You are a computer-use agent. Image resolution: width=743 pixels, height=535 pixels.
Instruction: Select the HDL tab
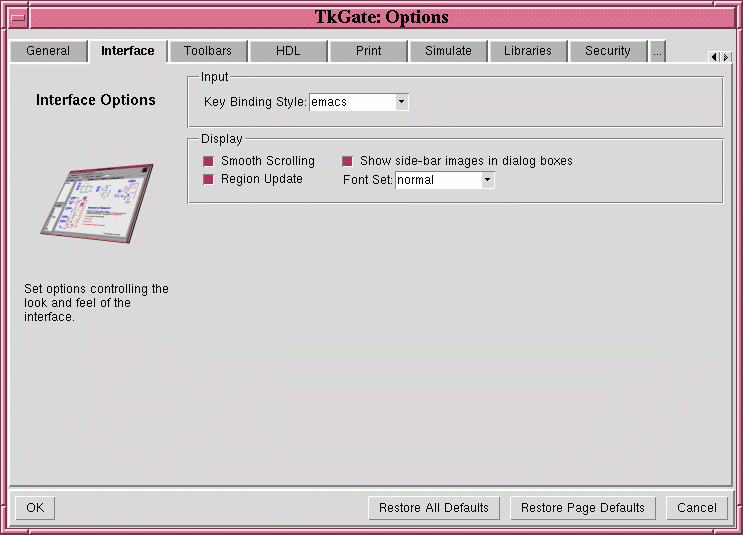click(x=288, y=51)
